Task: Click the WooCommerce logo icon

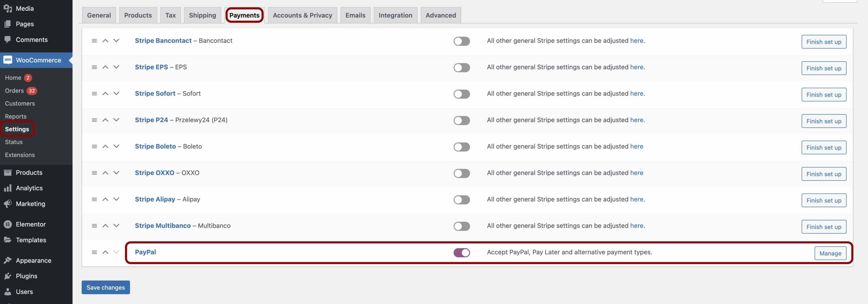Action: tap(7, 60)
